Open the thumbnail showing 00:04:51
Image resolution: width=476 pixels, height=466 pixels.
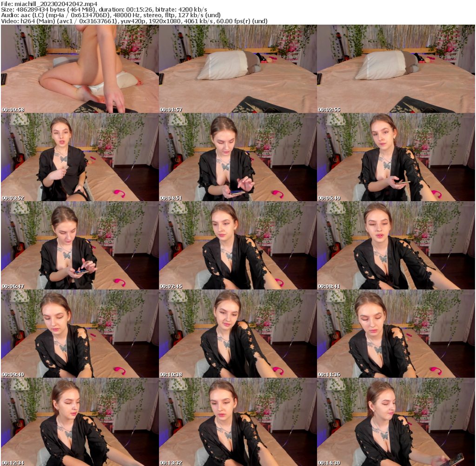[238, 157]
